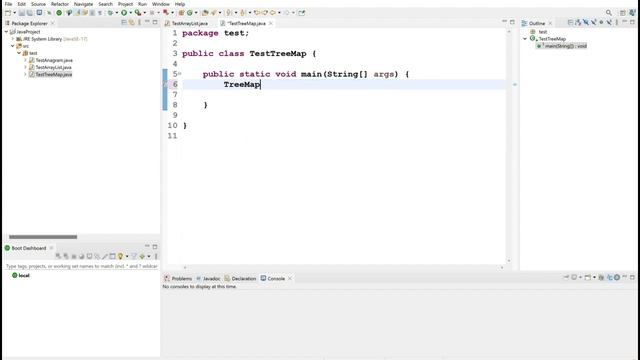
Task: Click Collapse All icon in Outline view
Action: 570,22
